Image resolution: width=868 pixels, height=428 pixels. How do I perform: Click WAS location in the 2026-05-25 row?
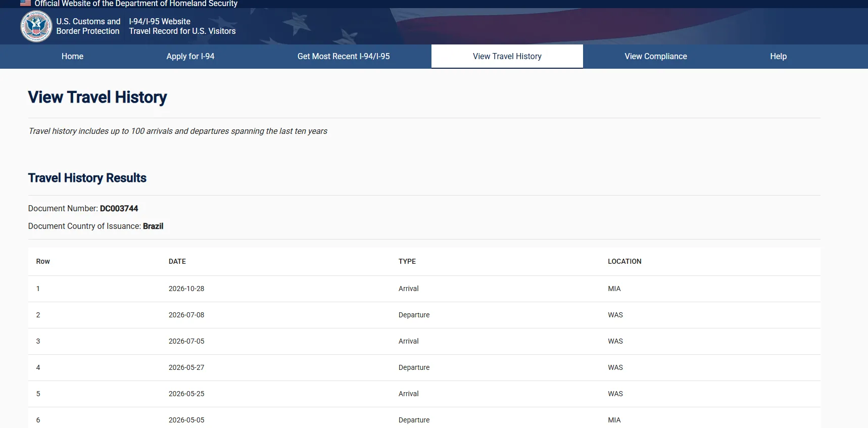coord(615,394)
